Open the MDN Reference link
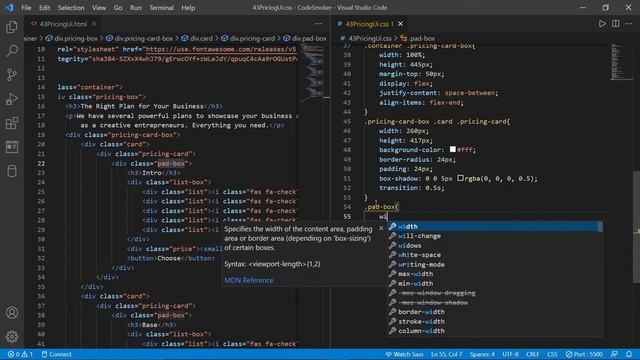The width and height of the screenshot is (640, 360). [x=249, y=280]
